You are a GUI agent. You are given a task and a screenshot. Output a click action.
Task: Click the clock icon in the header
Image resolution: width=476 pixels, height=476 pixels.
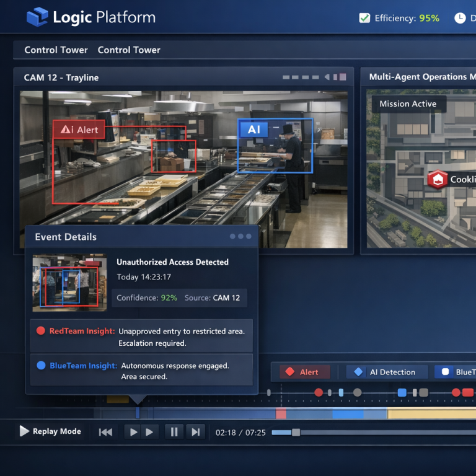[x=460, y=18]
